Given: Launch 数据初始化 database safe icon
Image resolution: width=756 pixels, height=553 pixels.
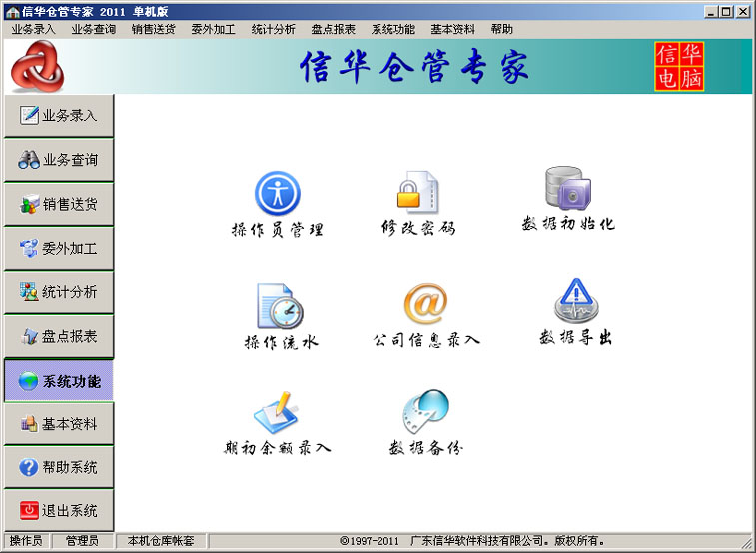Looking at the screenshot, I should click(568, 188).
